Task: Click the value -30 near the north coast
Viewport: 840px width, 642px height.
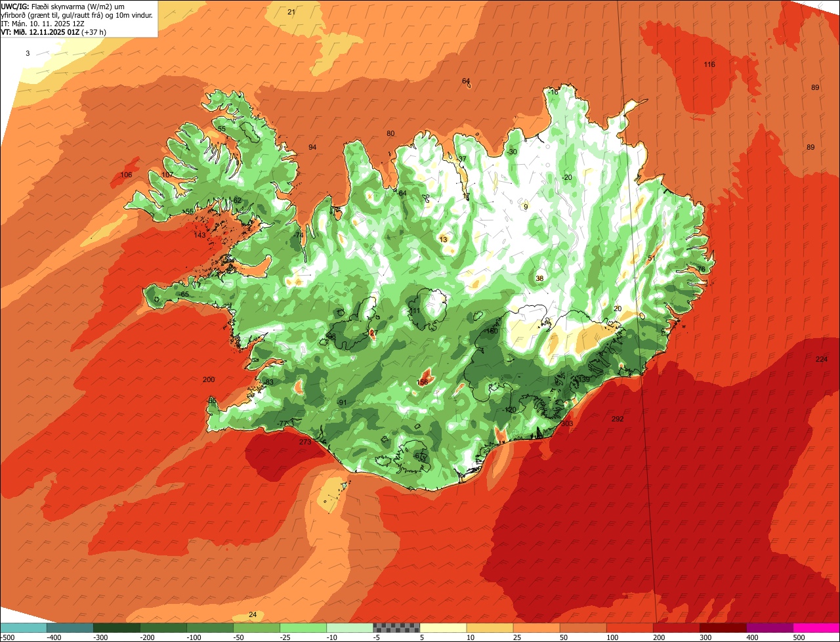Action: (x=512, y=152)
